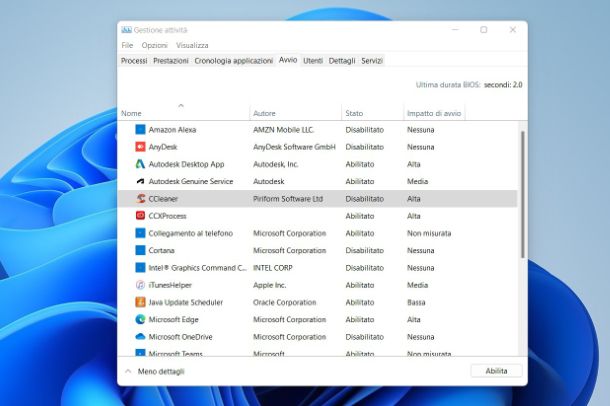
Task: Select the iTunesHelper name text
Action: [170, 285]
